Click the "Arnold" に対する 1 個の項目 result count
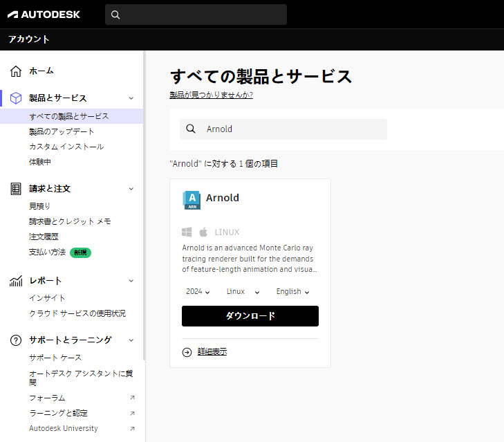The image size is (504, 442). (224, 164)
